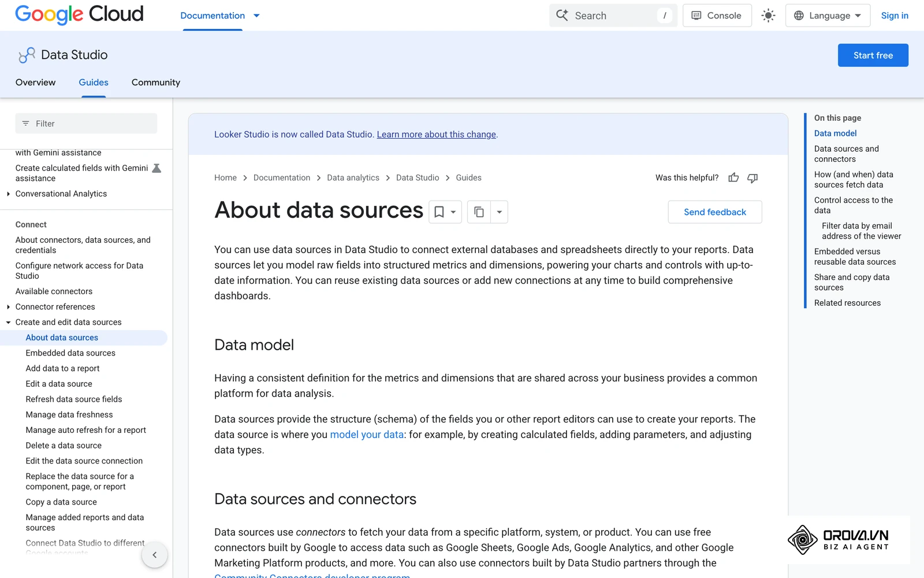
Task: Switch to the Community tab
Action: pyautogui.click(x=156, y=82)
